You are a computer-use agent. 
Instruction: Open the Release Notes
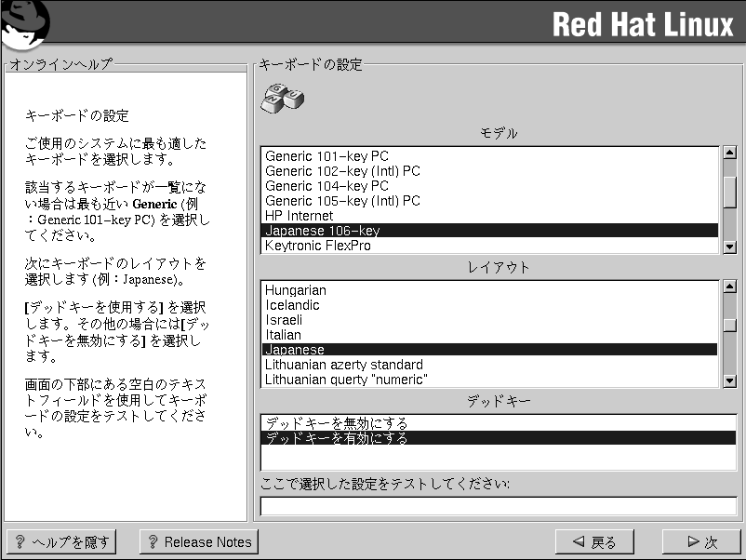[x=198, y=541]
